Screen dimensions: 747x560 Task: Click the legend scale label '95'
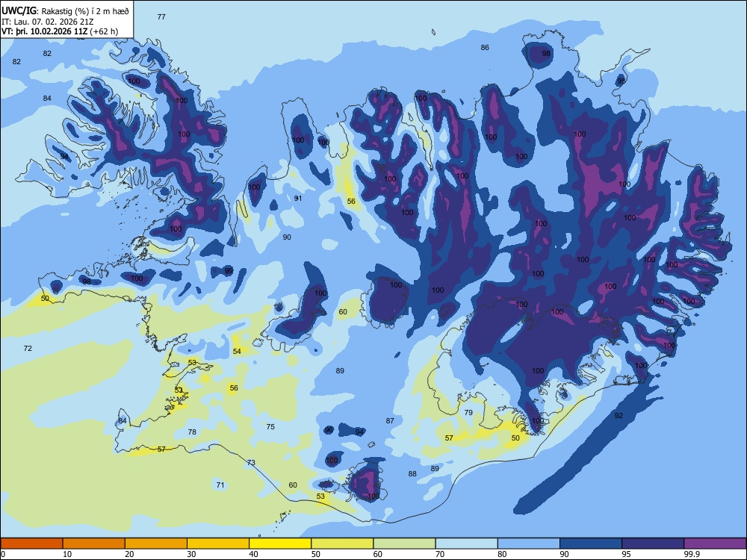(626, 554)
